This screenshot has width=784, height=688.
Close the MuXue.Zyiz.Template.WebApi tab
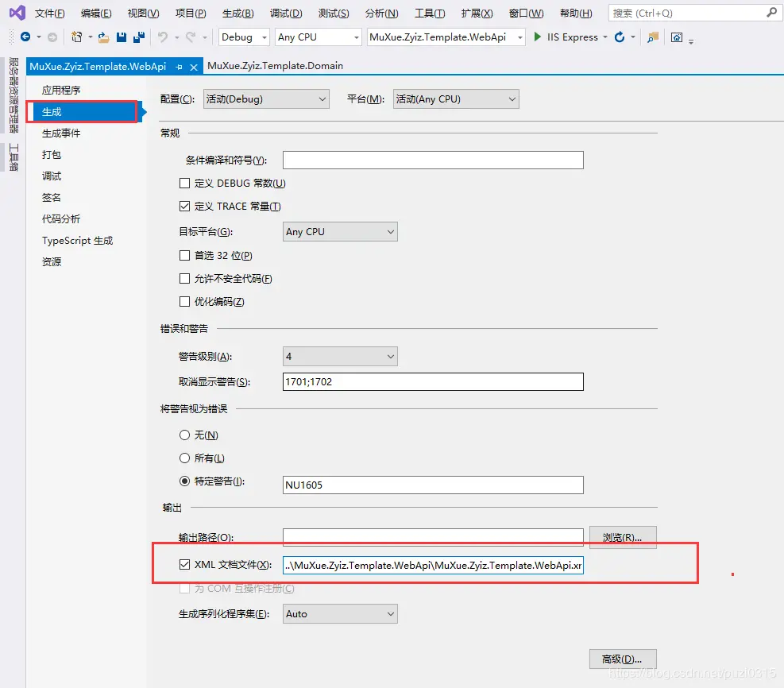tap(194, 67)
